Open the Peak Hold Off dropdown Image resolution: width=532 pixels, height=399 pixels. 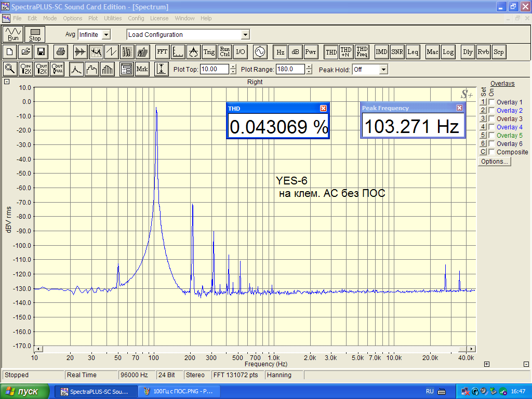tap(383, 70)
